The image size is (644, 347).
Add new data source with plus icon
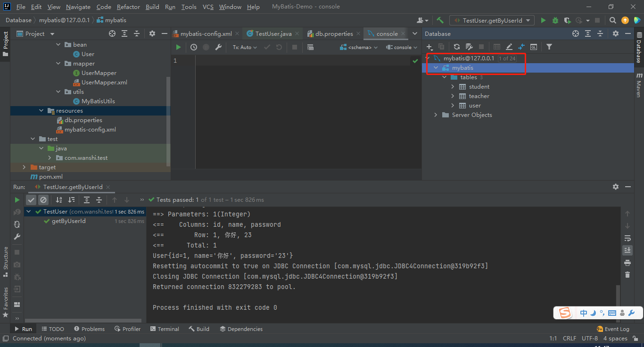pyautogui.click(x=429, y=47)
